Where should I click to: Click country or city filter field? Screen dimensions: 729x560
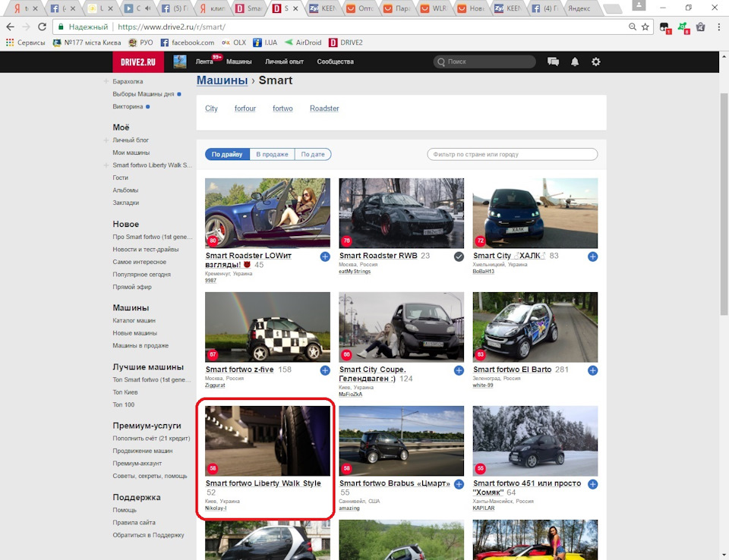pyautogui.click(x=513, y=154)
